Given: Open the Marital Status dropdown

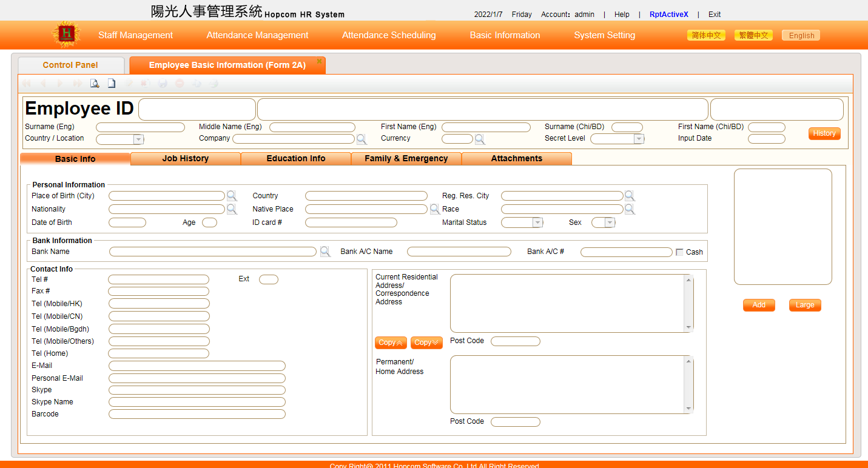Looking at the screenshot, I should click(x=537, y=222).
